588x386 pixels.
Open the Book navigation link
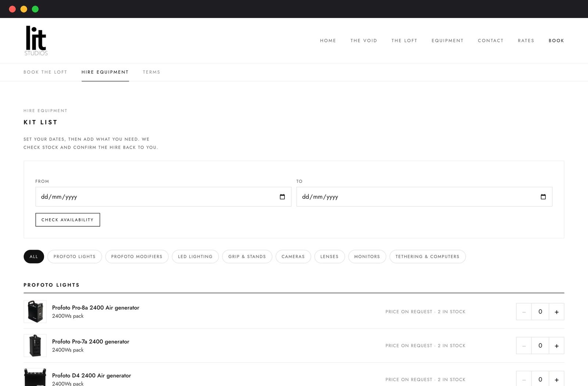(556, 40)
